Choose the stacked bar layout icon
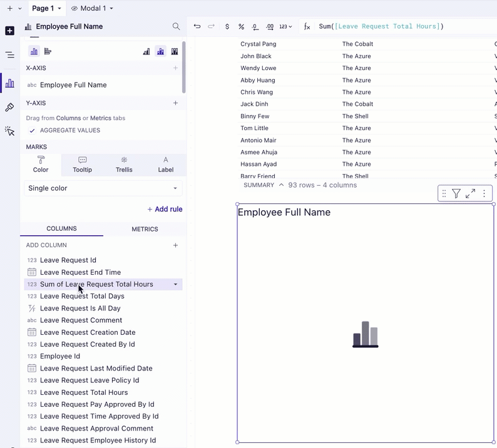Image resolution: width=497 pixels, height=448 pixels. pos(160,51)
